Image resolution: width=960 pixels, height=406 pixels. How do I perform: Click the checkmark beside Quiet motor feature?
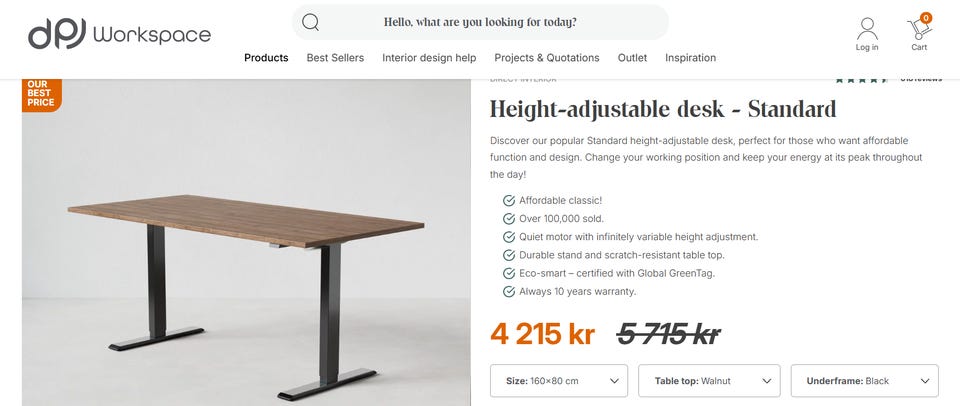[x=510, y=237]
